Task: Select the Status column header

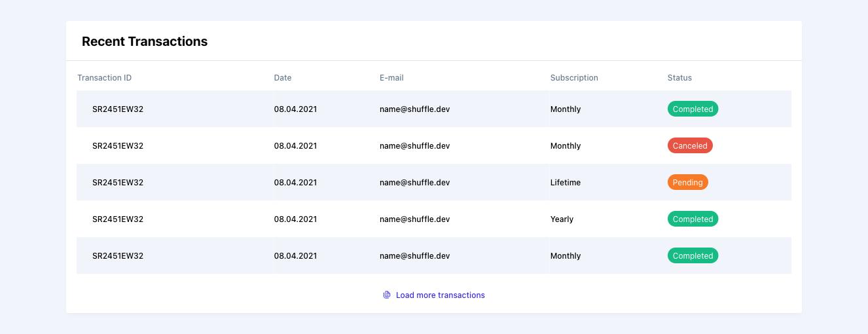Action: tap(679, 78)
